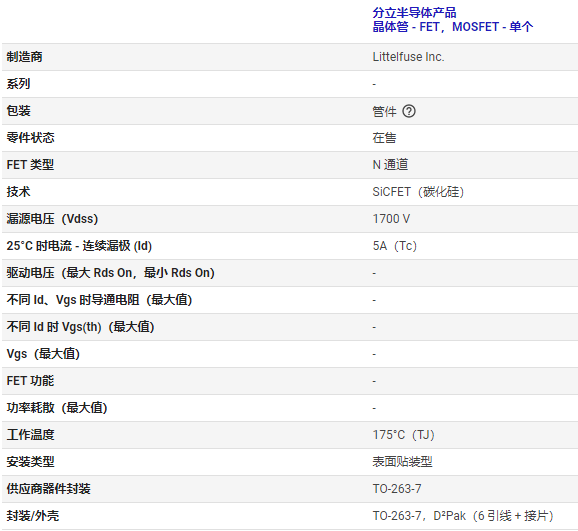Click the 5A（Tc）current value
The height and width of the screenshot is (531, 578).
pos(395,246)
